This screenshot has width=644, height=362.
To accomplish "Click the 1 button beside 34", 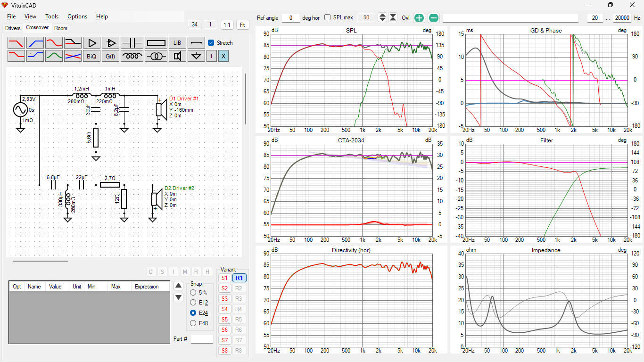I will 210,25.
